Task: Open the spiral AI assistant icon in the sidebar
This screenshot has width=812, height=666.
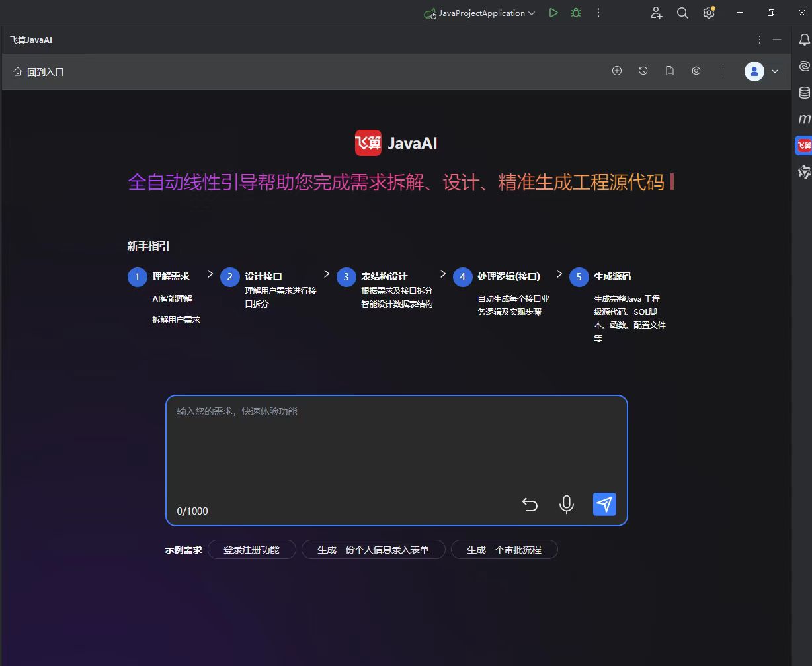Action: pos(805,66)
